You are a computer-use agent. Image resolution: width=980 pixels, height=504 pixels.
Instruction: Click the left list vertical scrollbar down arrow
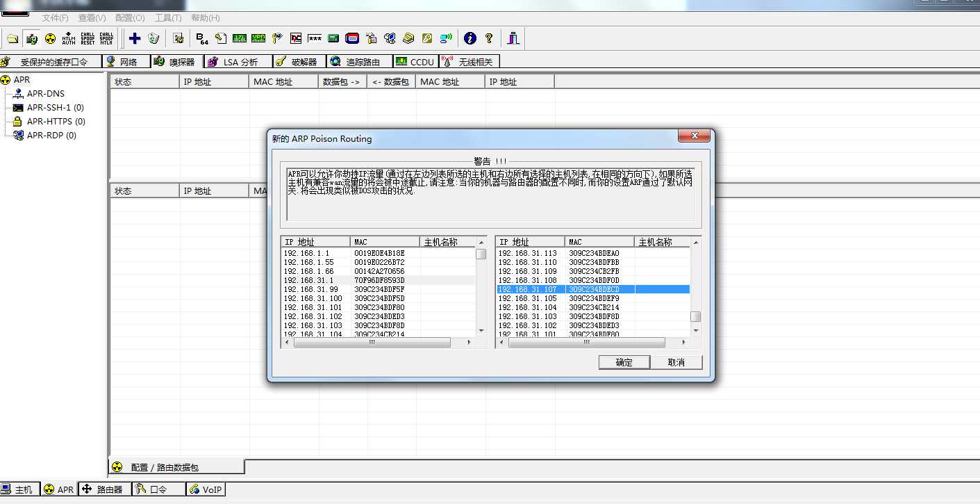coord(481,331)
